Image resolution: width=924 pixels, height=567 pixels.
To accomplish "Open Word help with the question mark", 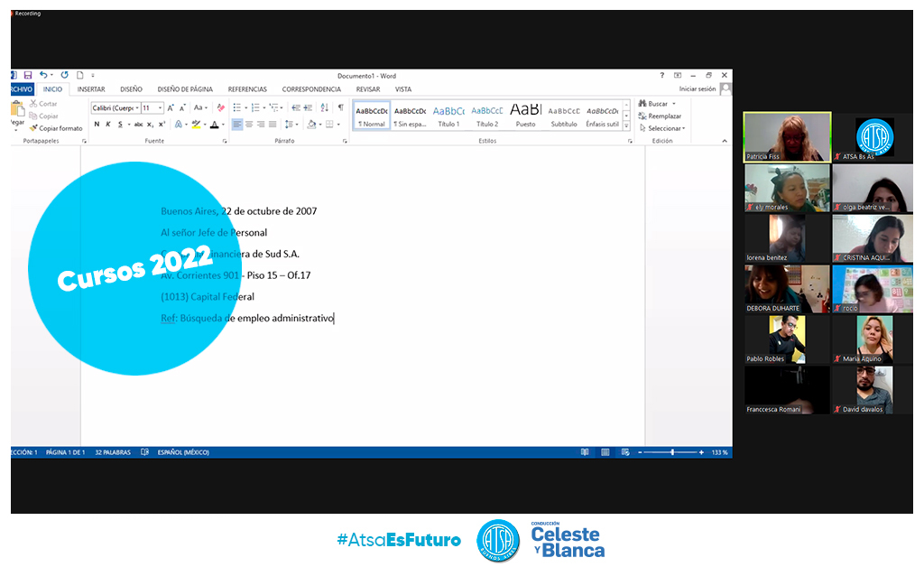I will [661, 76].
